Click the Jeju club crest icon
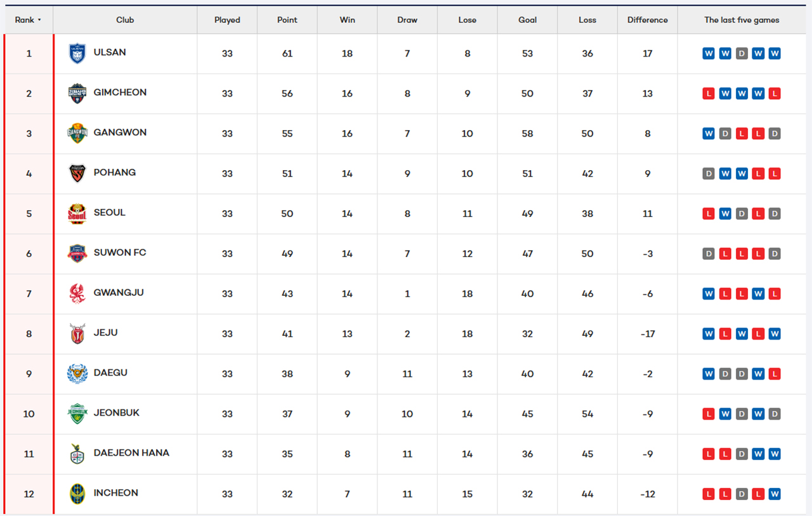 [x=77, y=333]
